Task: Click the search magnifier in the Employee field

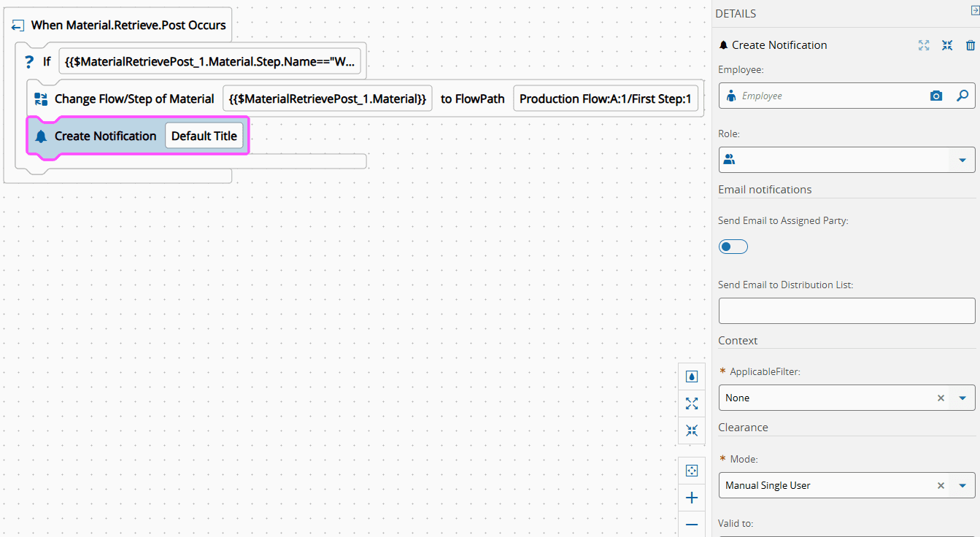Action: click(962, 96)
